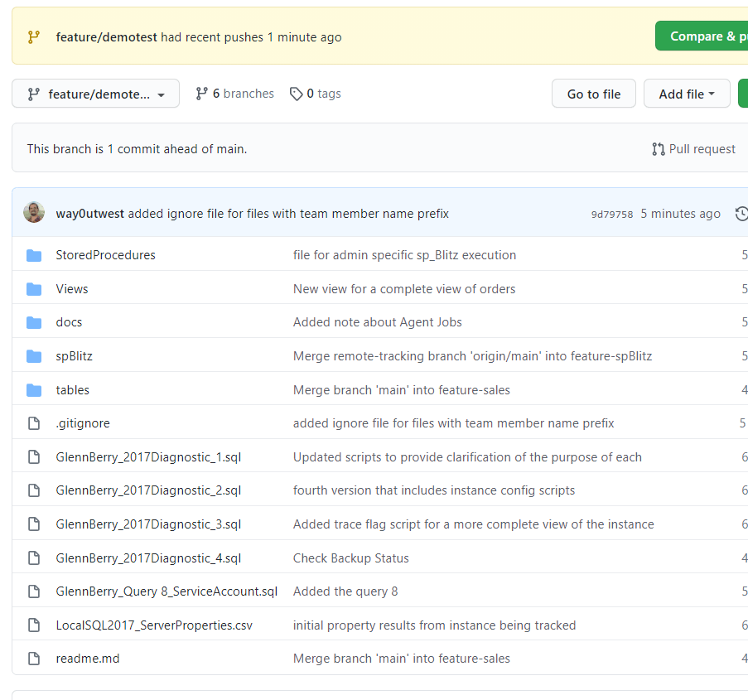Image resolution: width=748 pixels, height=700 pixels.
Task: Open the docs folder
Action: click(x=69, y=322)
